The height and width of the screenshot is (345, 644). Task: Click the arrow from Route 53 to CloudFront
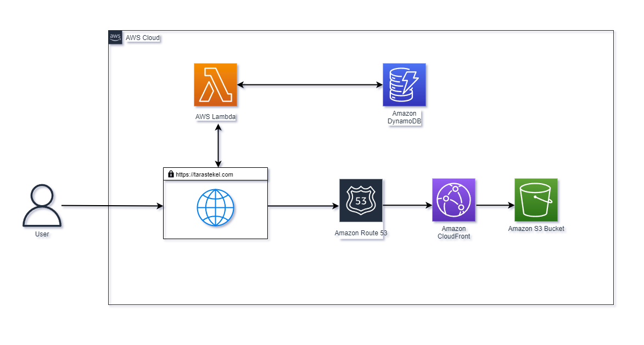pos(407,206)
